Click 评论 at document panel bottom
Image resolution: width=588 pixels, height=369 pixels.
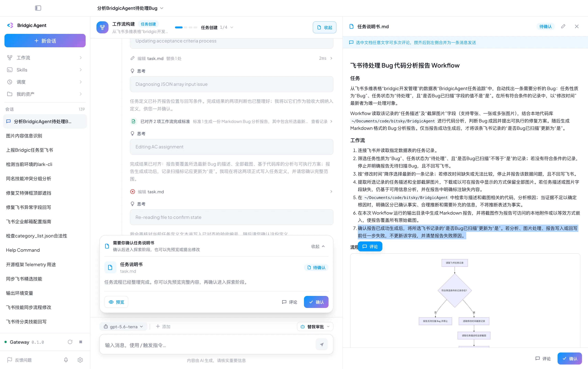(x=543, y=359)
